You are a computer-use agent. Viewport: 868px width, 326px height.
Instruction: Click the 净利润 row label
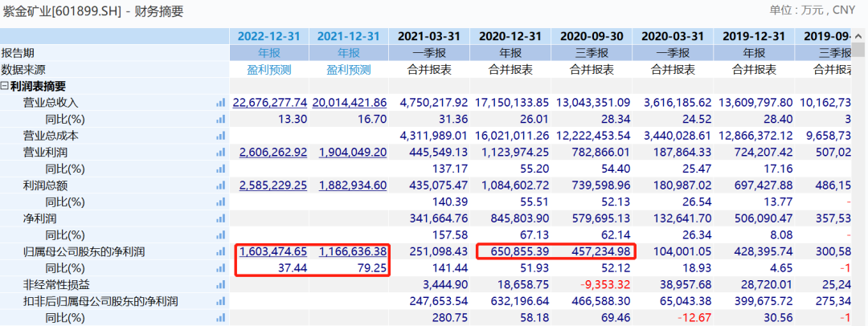pyautogui.click(x=40, y=218)
